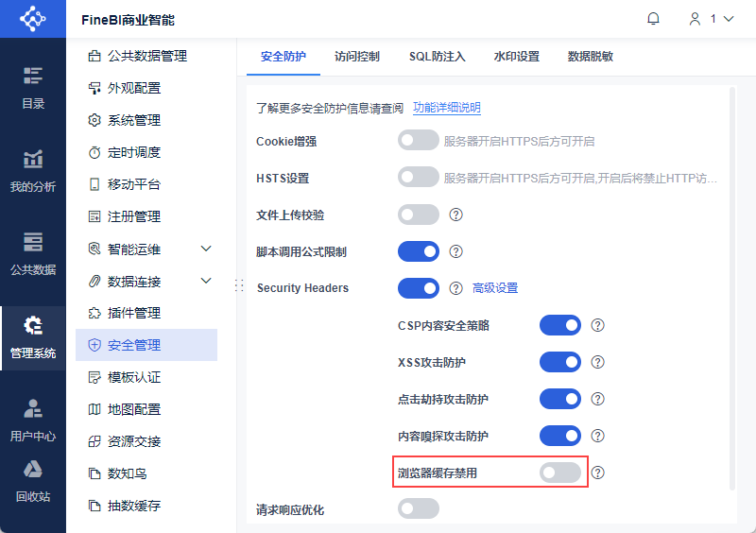Click 高级设置 link for Security Headers

click(495, 288)
